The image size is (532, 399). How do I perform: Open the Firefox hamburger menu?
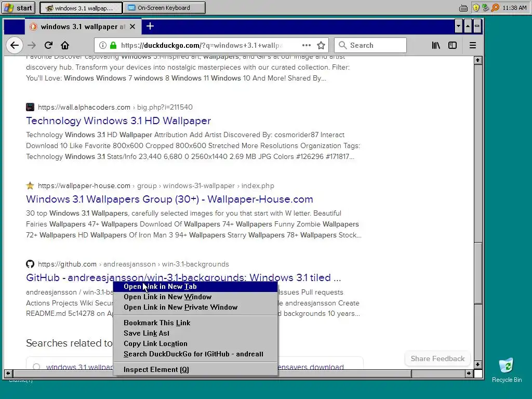(x=473, y=45)
